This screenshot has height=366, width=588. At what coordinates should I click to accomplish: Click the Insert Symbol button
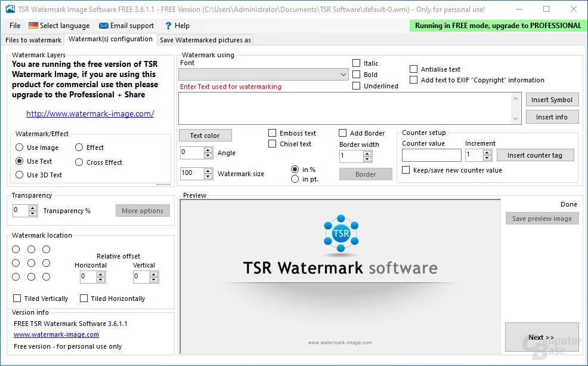click(552, 100)
